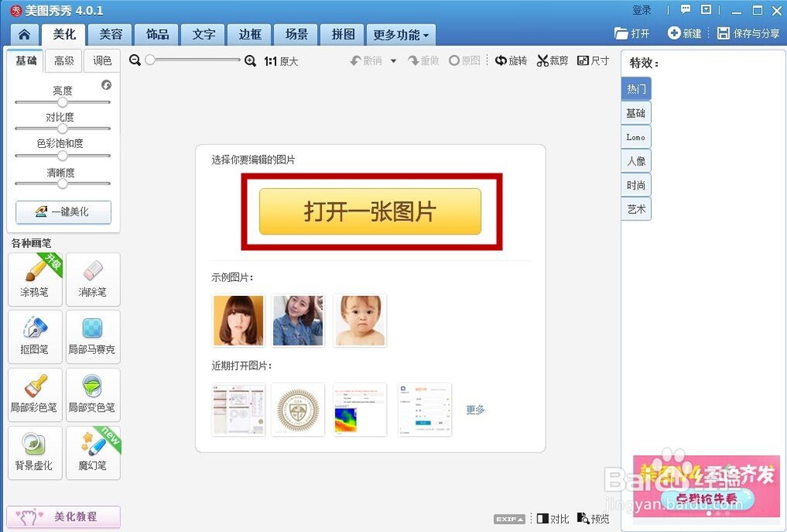Click the 清晰度 sharpness slider handle
This screenshot has width=787, height=532.
[x=62, y=183]
